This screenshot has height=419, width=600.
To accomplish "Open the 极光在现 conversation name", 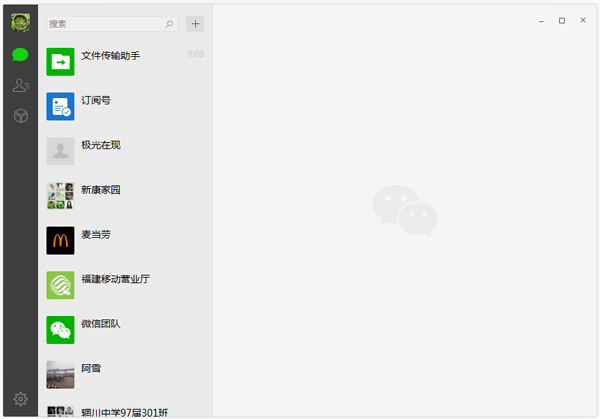I will (x=101, y=145).
